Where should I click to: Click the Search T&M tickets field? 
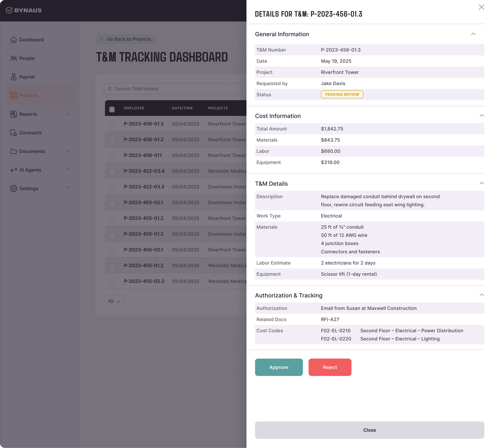[x=173, y=89]
